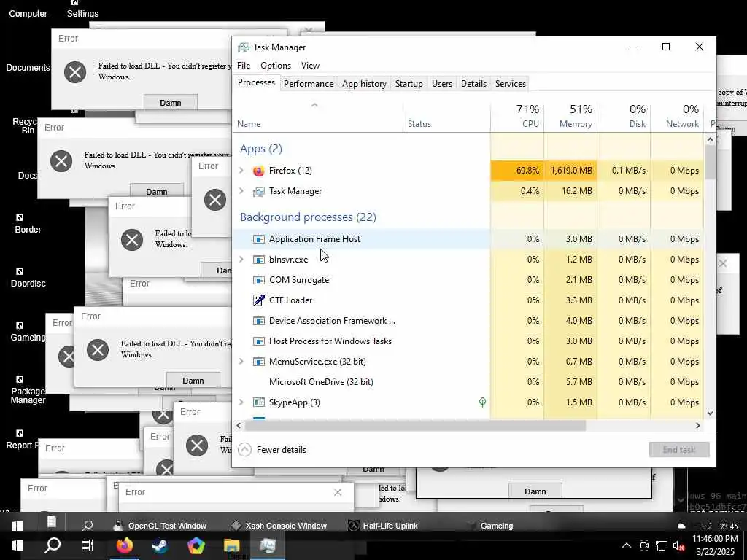Switch to the Users tab
The width and height of the screenshot is (747, 560).
tap(441, 84)
